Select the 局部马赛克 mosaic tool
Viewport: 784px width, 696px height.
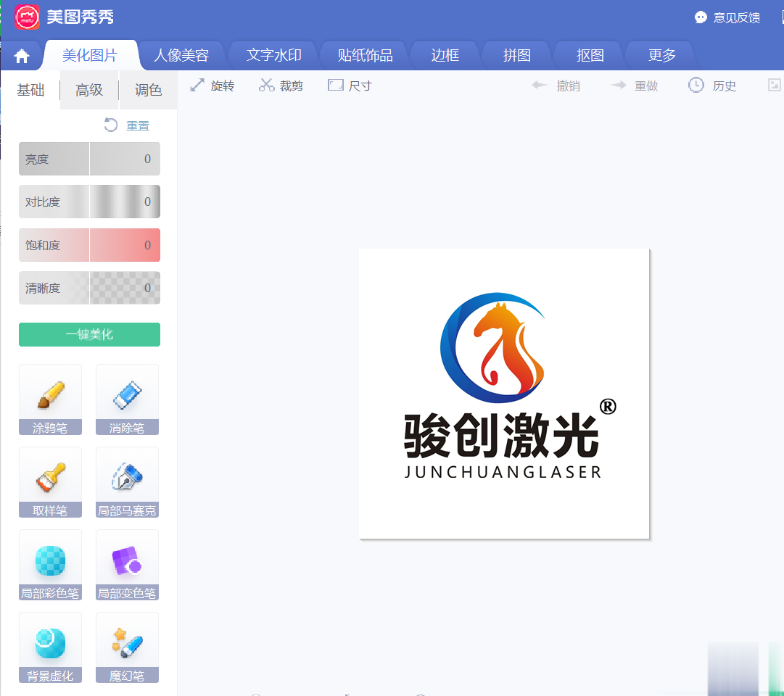point(127,483)
